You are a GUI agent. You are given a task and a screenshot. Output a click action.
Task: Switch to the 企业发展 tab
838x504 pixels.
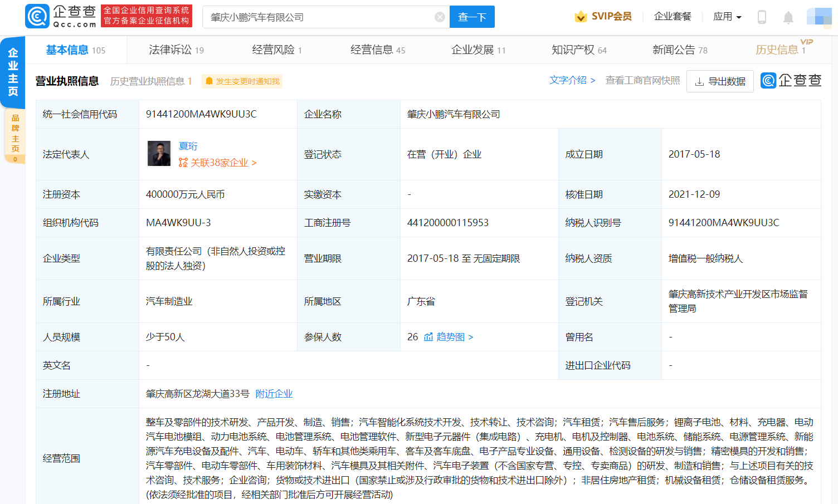click(479, 50)
